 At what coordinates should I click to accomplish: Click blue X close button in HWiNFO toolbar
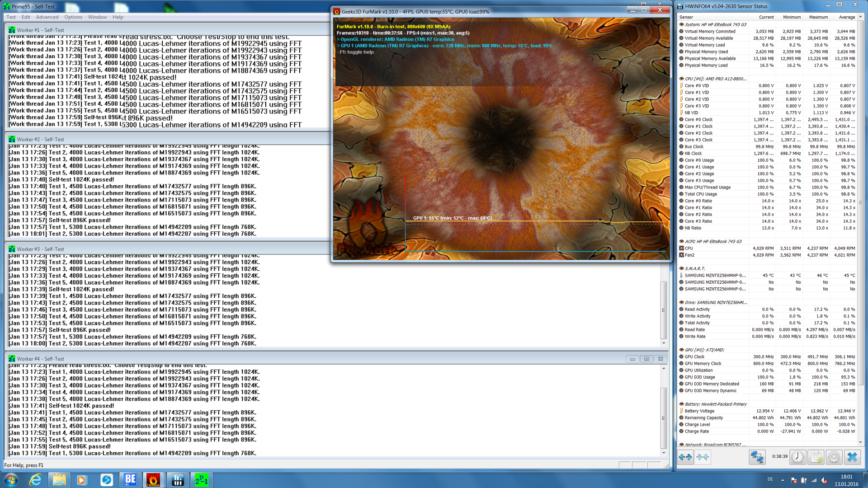click(x=852, y=457)
